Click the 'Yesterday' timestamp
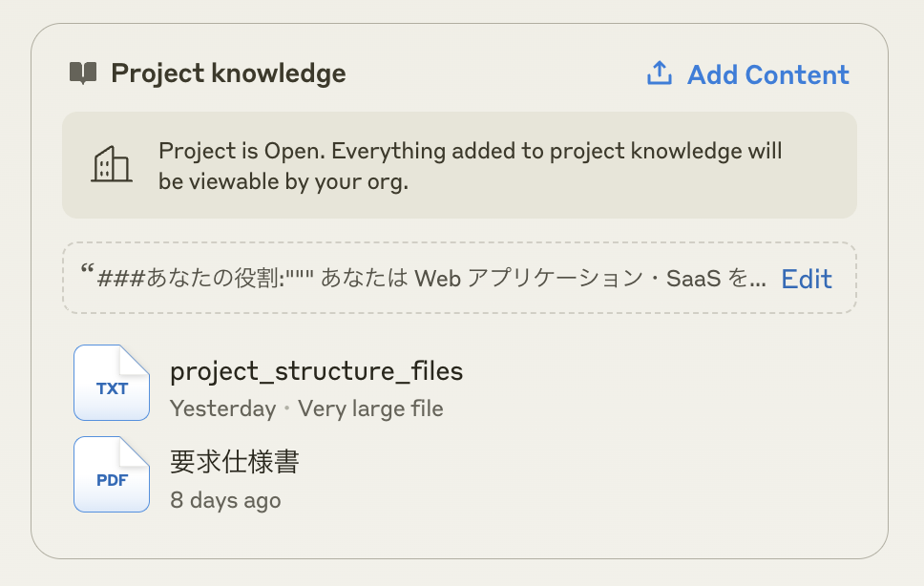This screenshot has height=586, width=924. (222, 408)
